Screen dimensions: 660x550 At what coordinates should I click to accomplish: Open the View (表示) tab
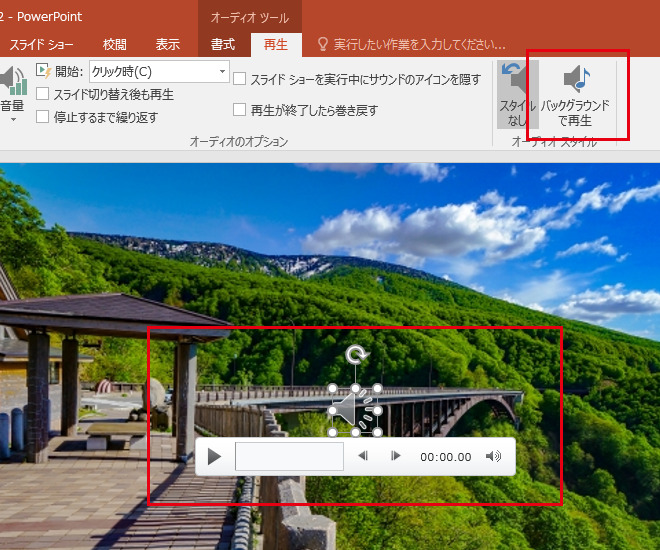pyautogui.click(x=168, y=44)
